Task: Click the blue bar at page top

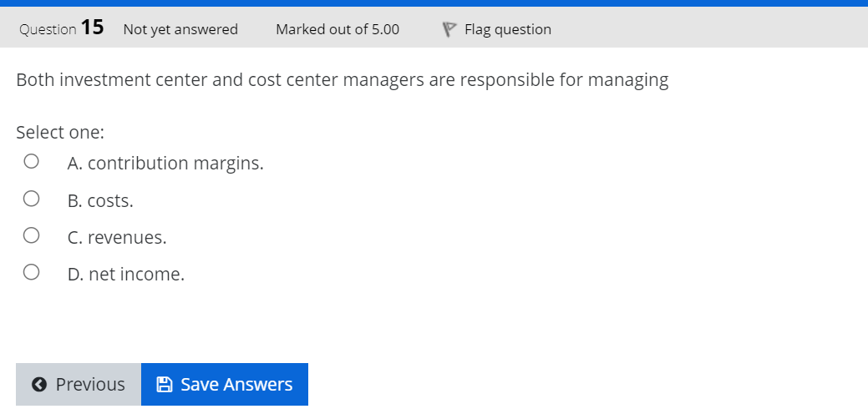Action: 434,3
